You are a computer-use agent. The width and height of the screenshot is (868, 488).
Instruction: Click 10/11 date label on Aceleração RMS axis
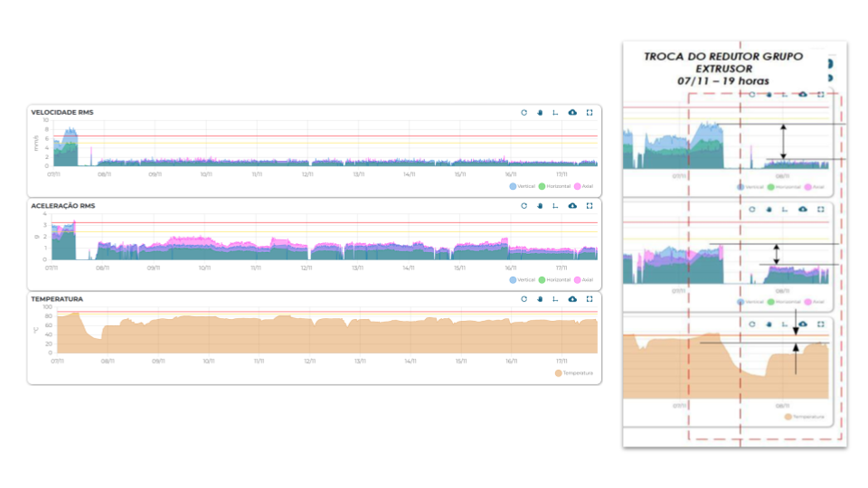point(205,267)
